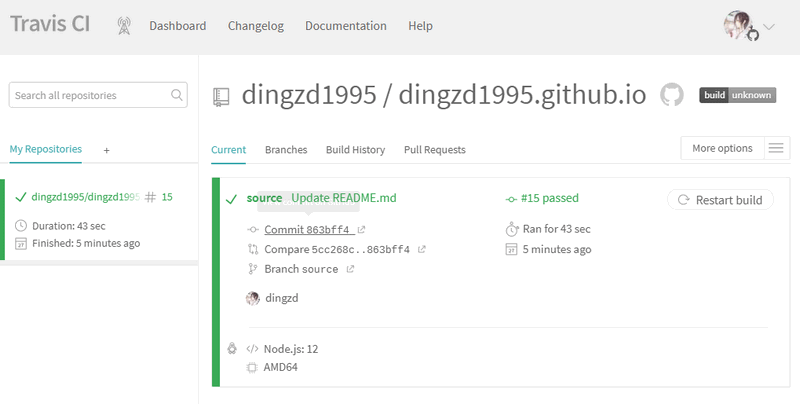Viewport: 800px width, 404px height.
Task: Add repository with the plus button
Action: pos(107,150)
